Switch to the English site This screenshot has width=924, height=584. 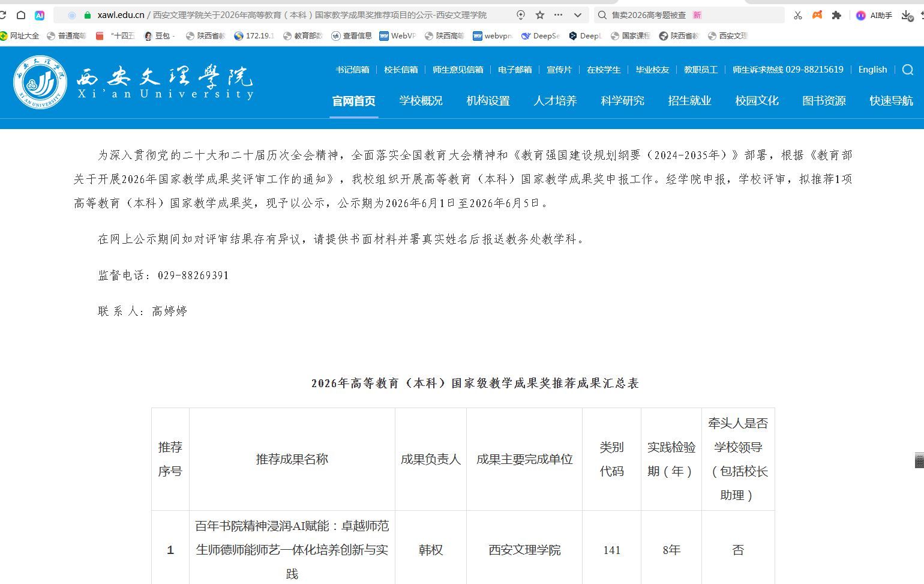(872, 70)
